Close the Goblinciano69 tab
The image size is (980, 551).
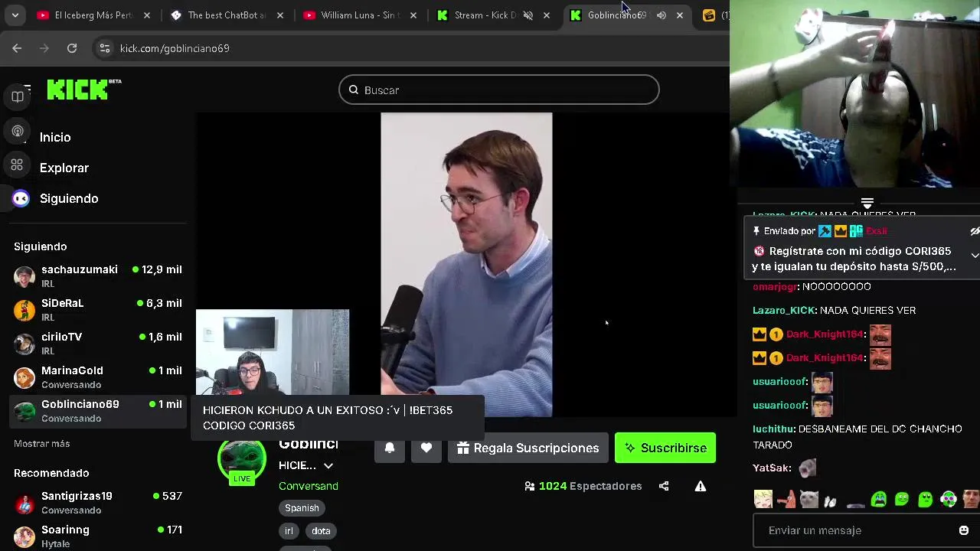(x=680, y=15)
